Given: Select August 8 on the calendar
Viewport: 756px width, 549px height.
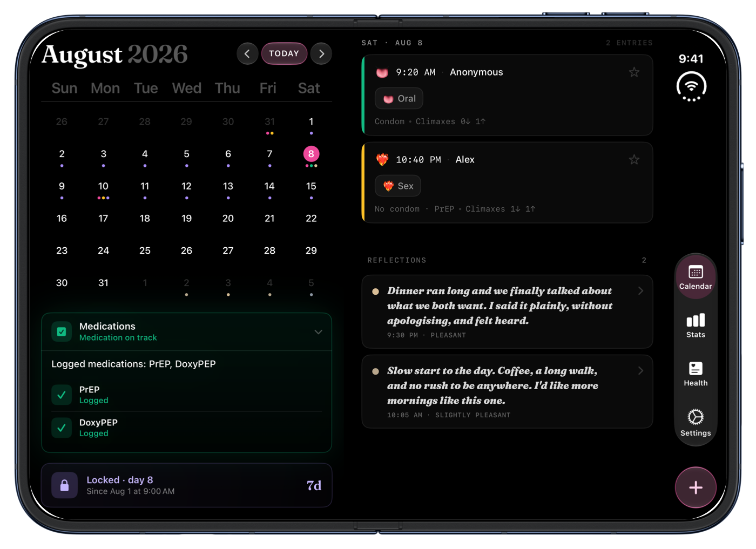Looking at the screenshot, I should click(311, 154).
